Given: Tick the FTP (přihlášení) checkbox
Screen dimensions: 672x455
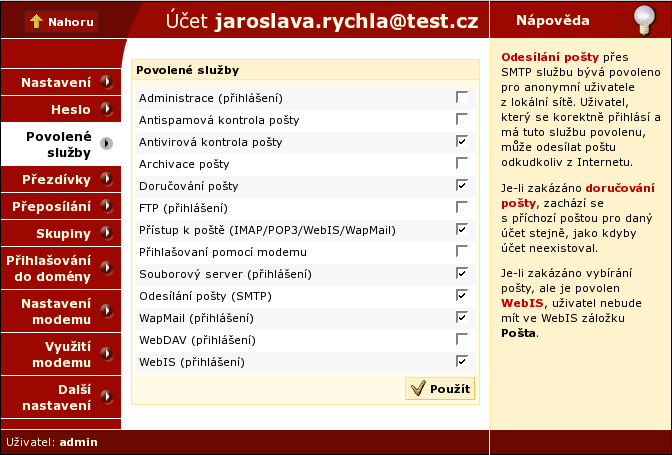Looking at the screenshot, I should [x=462, y=207].
